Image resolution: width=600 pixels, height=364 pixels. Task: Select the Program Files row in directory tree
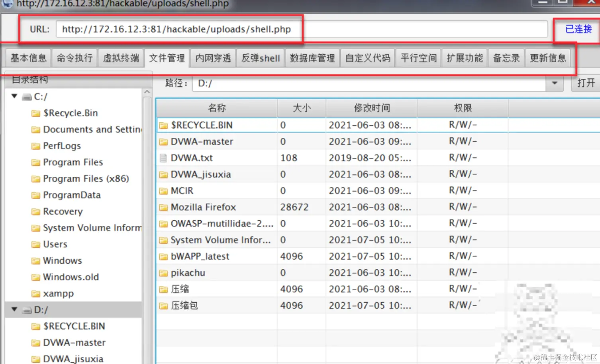(x=74, y=162)
